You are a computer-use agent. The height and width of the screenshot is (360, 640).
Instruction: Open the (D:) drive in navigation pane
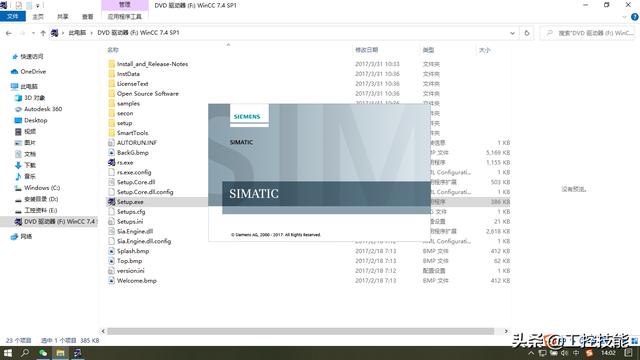(37, 199)
